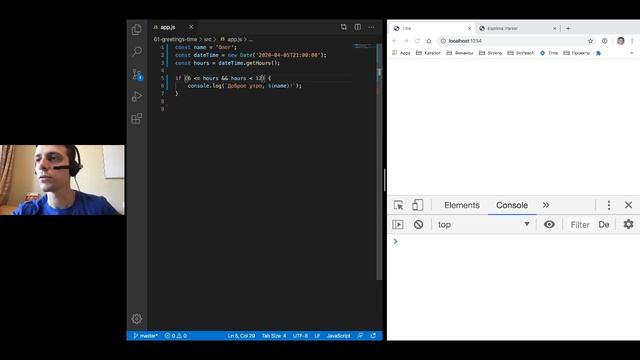
Task: Toggle the DevTools device toolbar
Action: pyautogui.click(x=417, y=205)
